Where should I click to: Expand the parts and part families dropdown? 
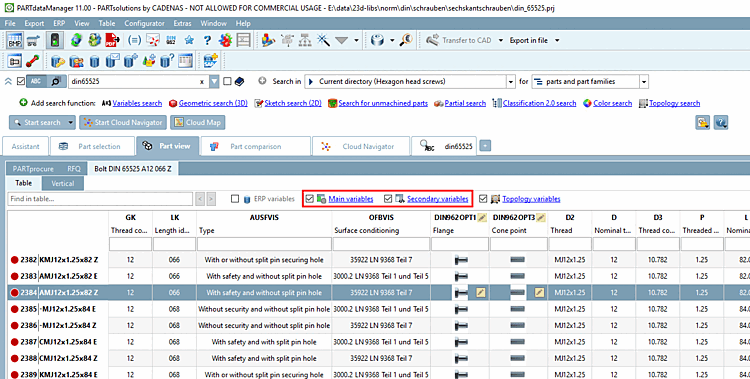pyautogui.click(x=644, y=82)
